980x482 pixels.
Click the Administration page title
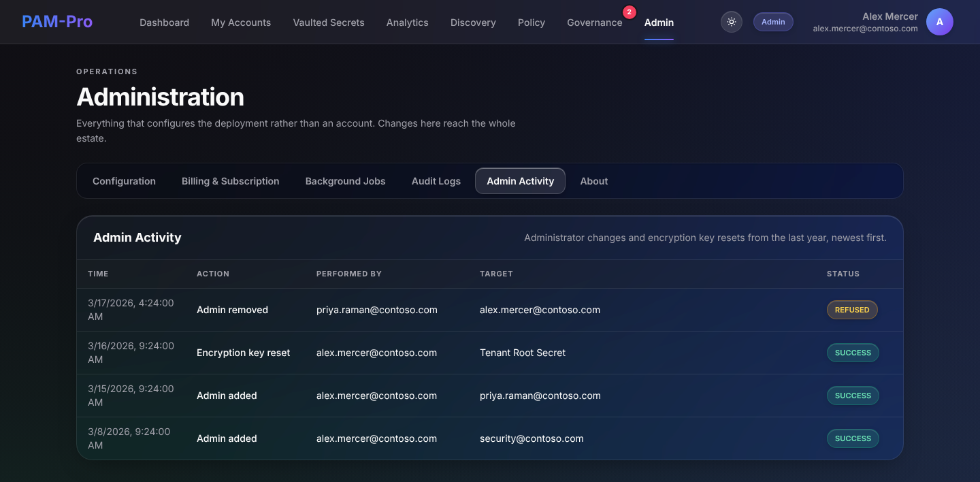[x=160, y=97]
